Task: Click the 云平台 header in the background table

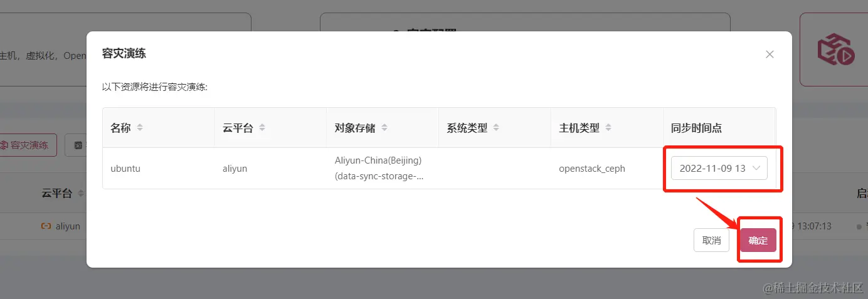Action: tap(57, 193)
